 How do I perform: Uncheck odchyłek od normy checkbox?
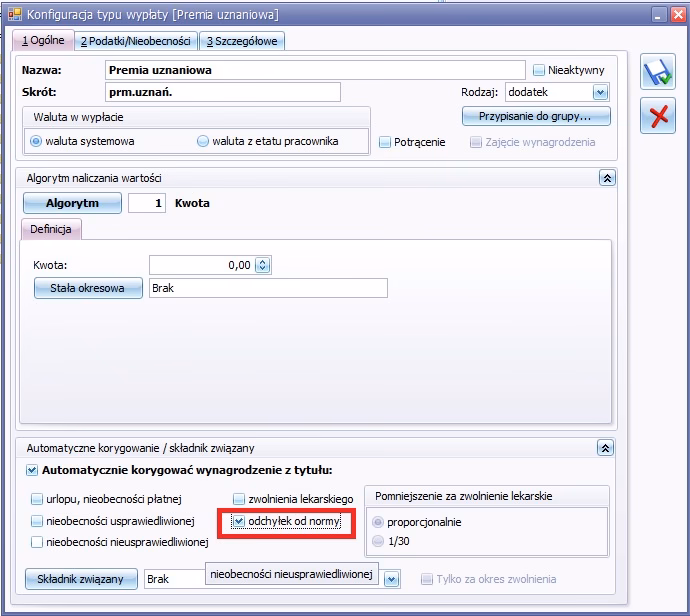(239, 521)
